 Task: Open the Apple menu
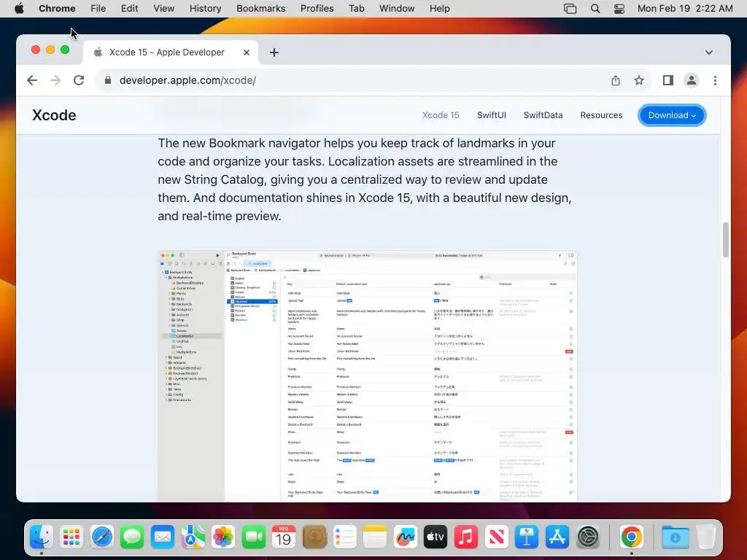[x=19, y=9]
